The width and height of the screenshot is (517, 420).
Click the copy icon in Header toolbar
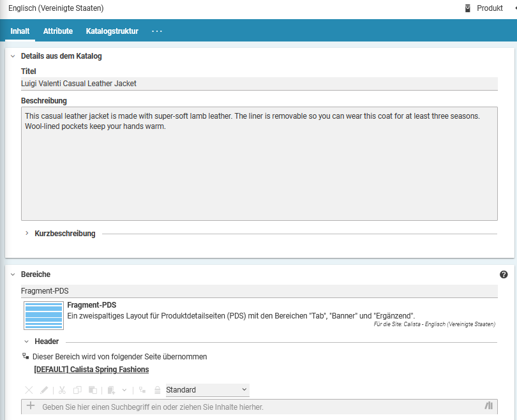[77, 390]
